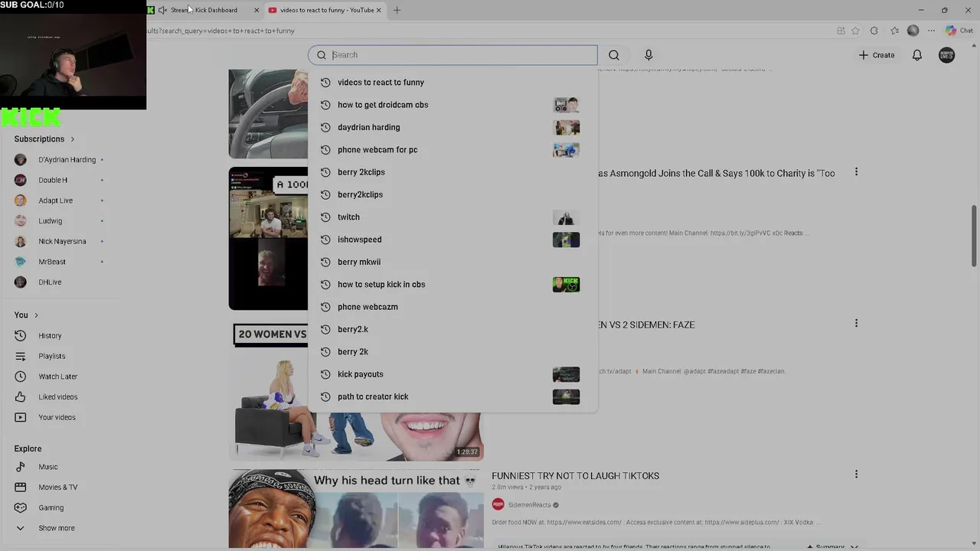Screen dimensions: 980x551
Task: Start voice search with microphone icon
Action: 648,55
